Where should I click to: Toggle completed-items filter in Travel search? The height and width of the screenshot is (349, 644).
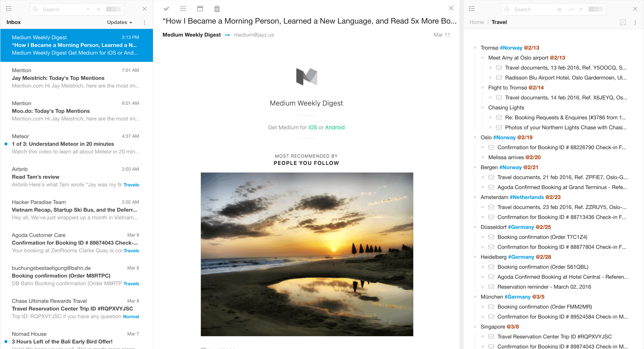coord(570,9)
